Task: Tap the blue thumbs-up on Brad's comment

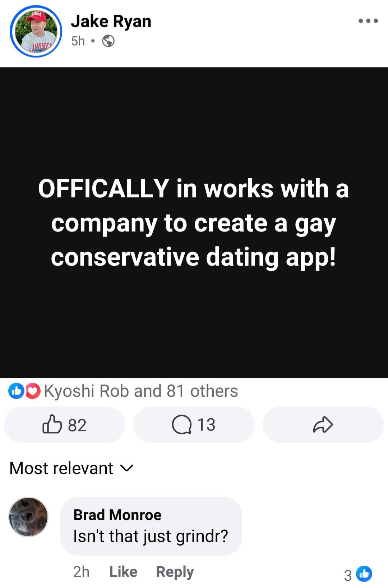Action: point(364,574)
